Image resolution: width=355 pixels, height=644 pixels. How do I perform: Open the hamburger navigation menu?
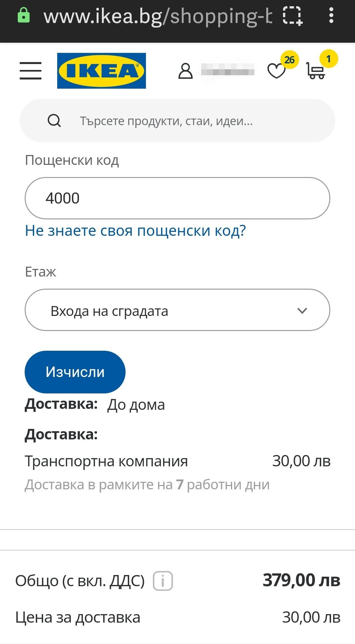pos(31,71)
